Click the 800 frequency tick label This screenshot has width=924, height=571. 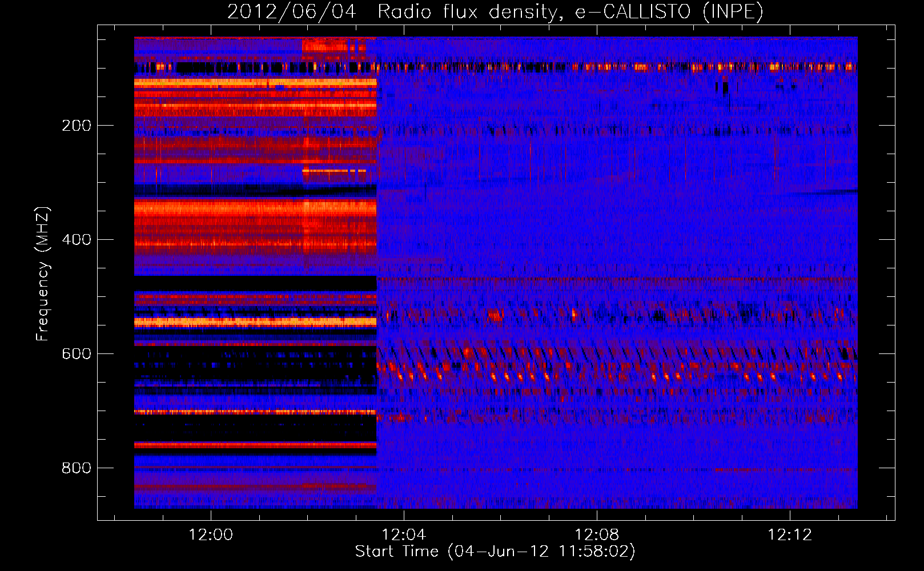click(x=77, y=468)
